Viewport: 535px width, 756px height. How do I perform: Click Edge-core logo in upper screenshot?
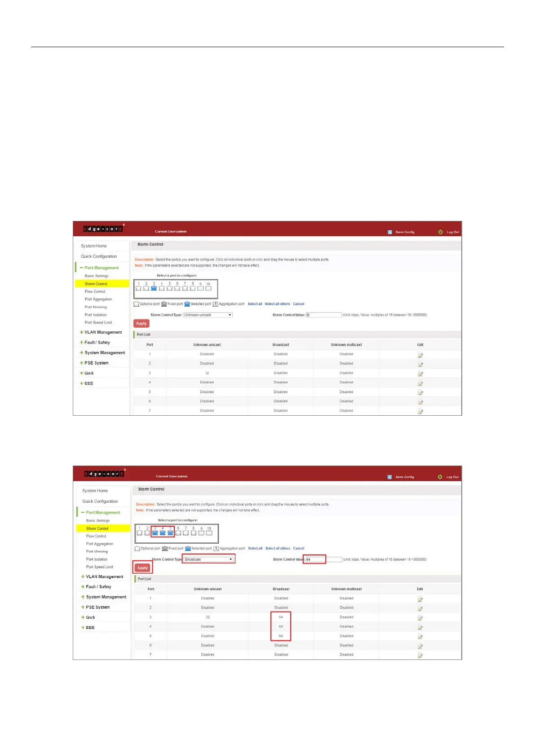point(103,229)
